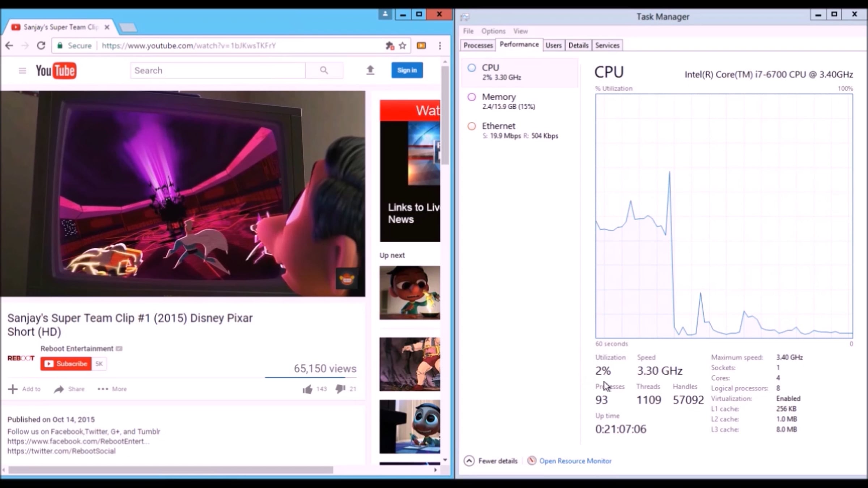
Task: Dislike the video with thumbs down
Action: tap(340, 389)
